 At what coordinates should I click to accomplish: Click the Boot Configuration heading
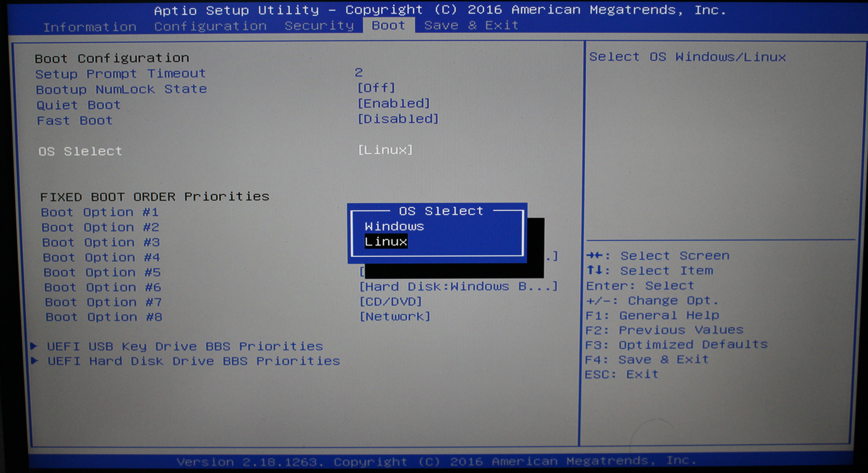(112, 58)
